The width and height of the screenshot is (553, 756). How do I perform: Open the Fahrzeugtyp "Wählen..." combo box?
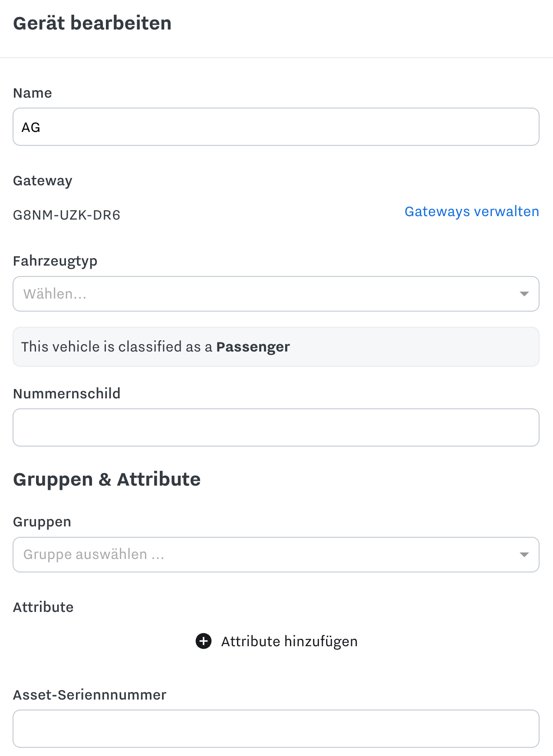coord(276,294)
